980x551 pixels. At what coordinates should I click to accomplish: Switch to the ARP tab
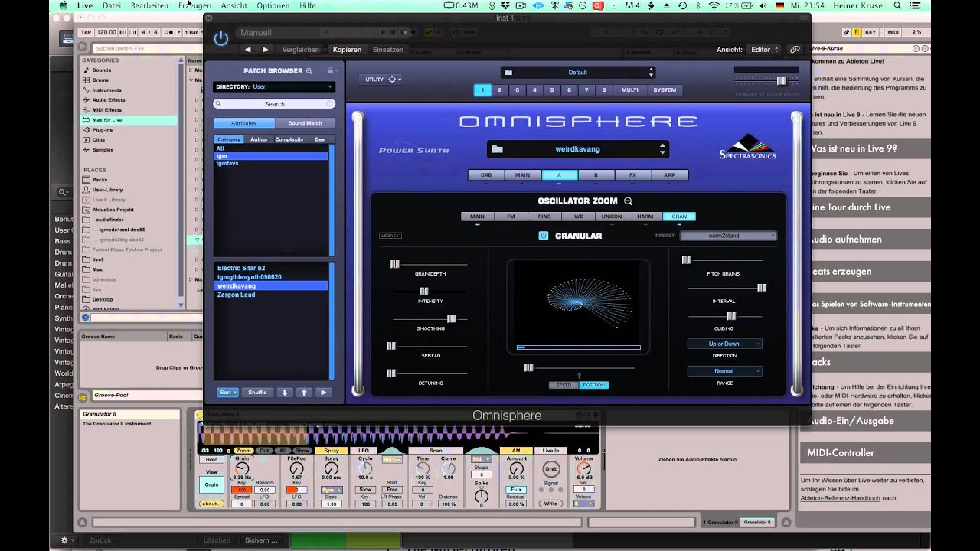pos(669,175)
